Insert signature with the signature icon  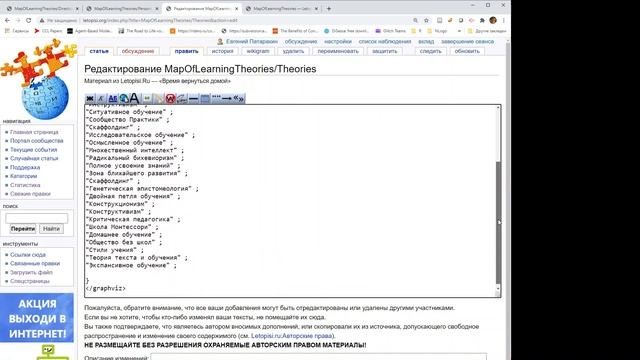point(182,98)
